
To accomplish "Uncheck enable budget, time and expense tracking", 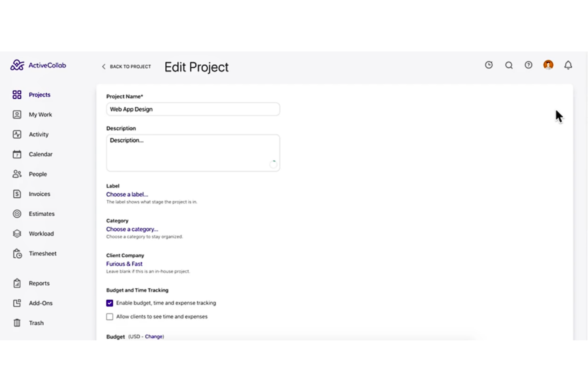I will click(x=110, y=303).
